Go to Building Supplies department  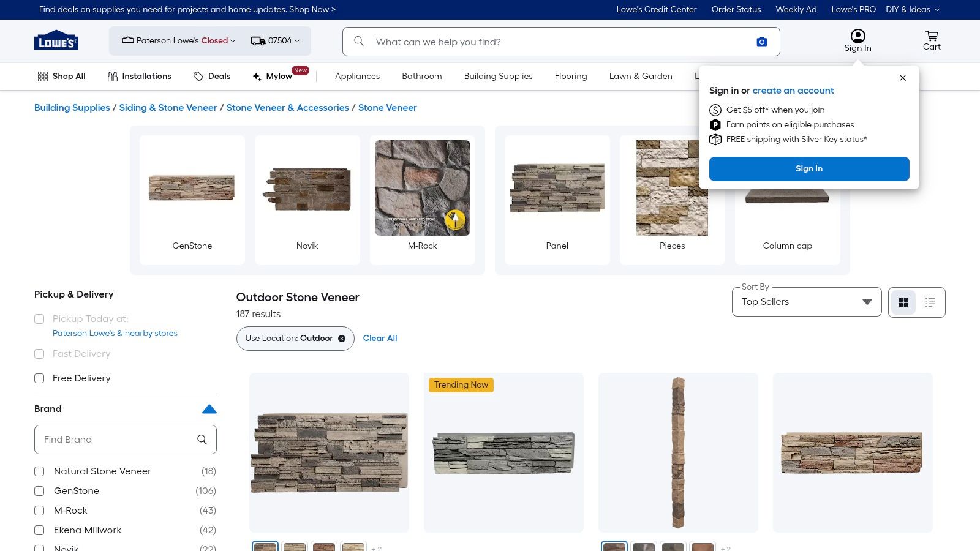tap(498, 77)
